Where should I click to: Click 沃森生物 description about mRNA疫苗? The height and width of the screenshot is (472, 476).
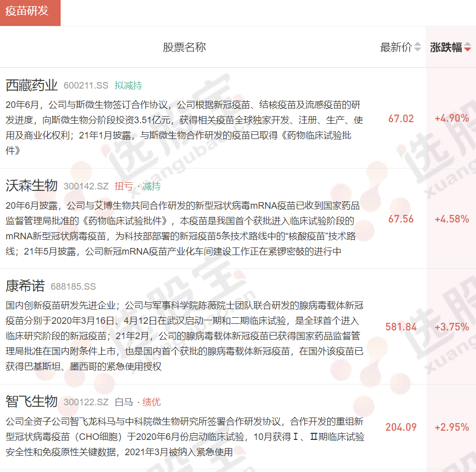[183, 228]
